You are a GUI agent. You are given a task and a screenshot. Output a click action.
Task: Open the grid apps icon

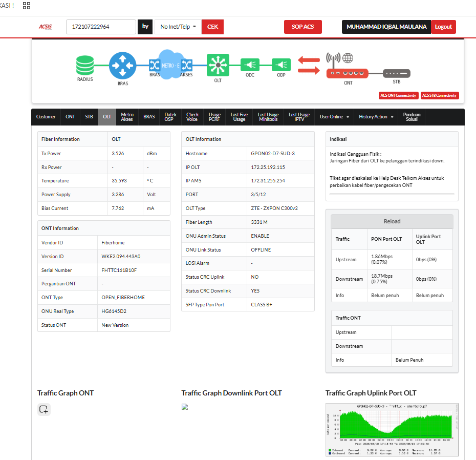(27, 6)
